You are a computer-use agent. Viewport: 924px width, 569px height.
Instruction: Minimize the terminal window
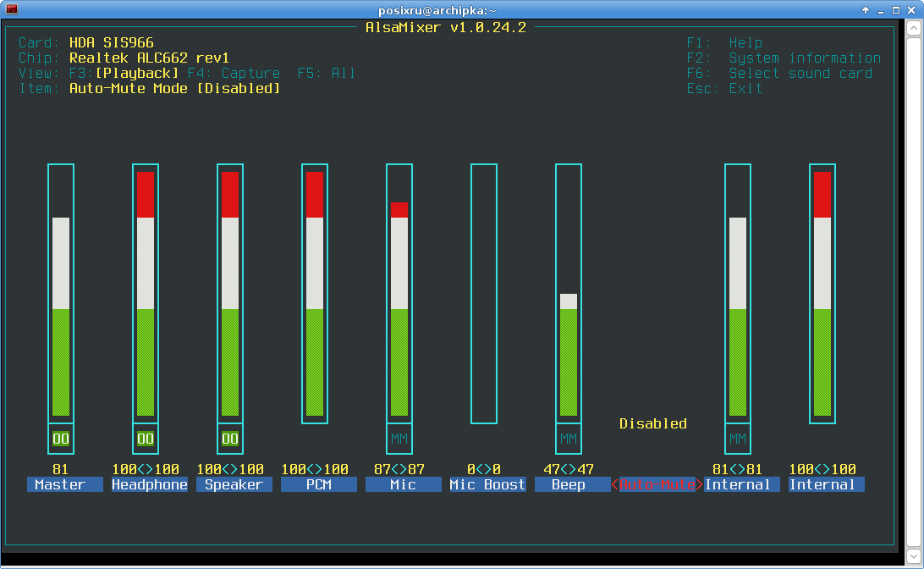coord(881,10)
